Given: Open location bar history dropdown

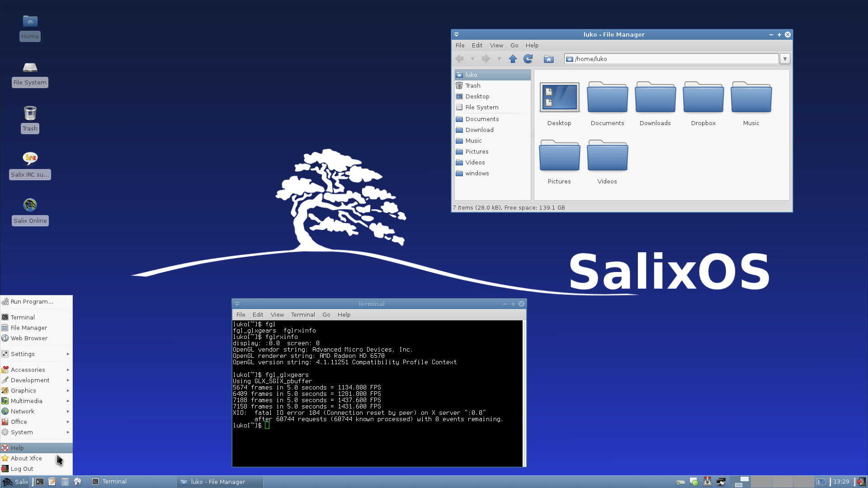Looking at the screenshot, I should pyautogui.click(x=785, y=59).
